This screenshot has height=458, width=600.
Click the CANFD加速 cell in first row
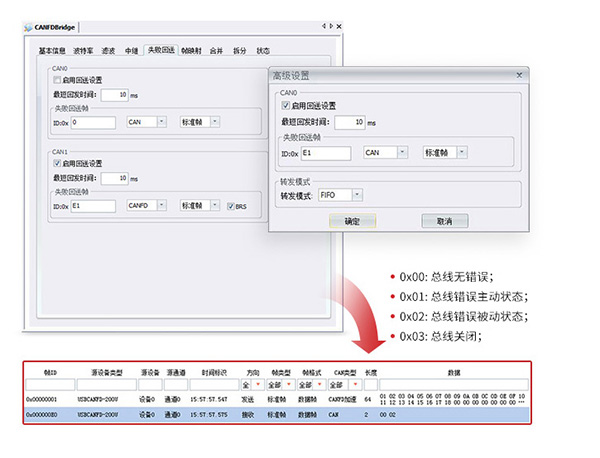pyautogui.click(x=342, y=399)
